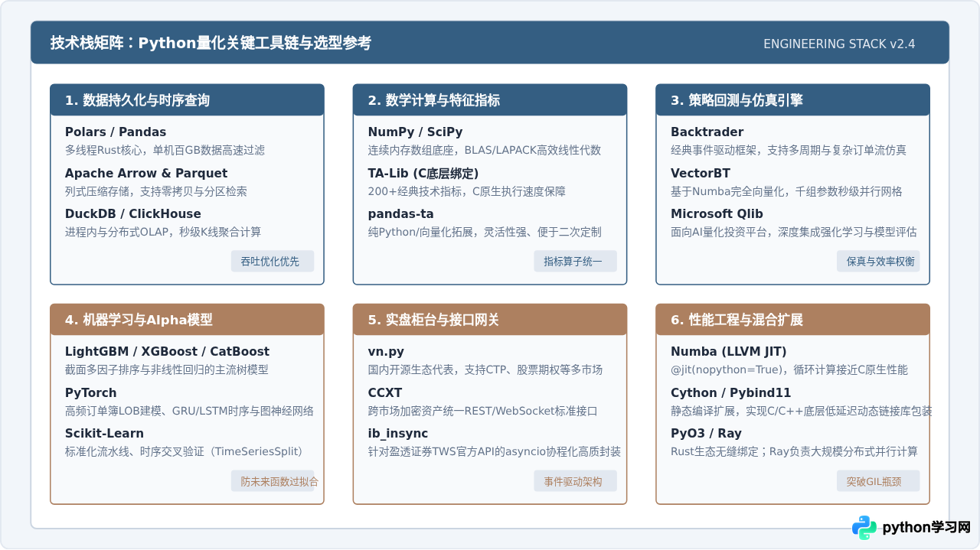This screenshot has height=550, width=980.
Task: Click the 指标算子统一 tag
Action: [575, 262]
